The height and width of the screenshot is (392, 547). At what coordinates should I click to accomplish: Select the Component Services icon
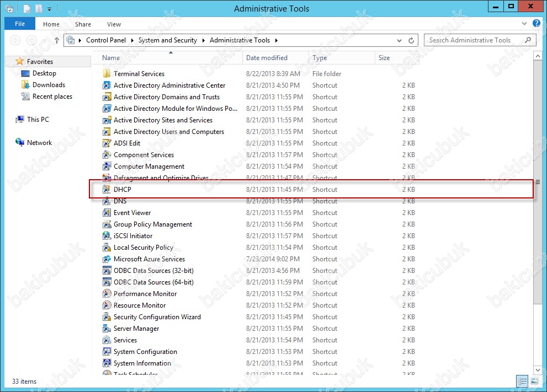107,155
